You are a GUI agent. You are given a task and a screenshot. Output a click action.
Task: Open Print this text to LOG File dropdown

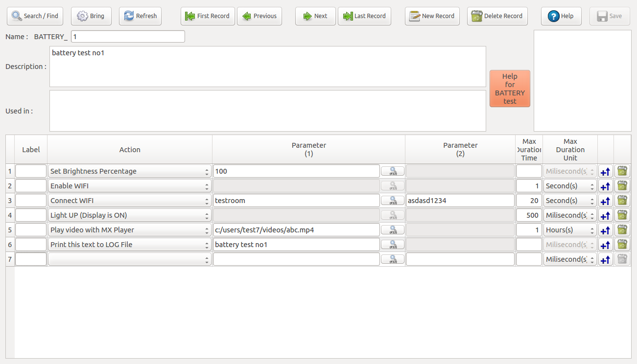coord(130,245)
